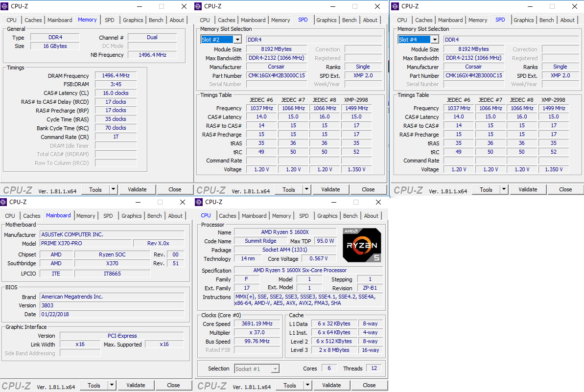Click the Bus Speed 99.76 MHz value
This screenshot has width=584, height=392.
click(257, 342)
